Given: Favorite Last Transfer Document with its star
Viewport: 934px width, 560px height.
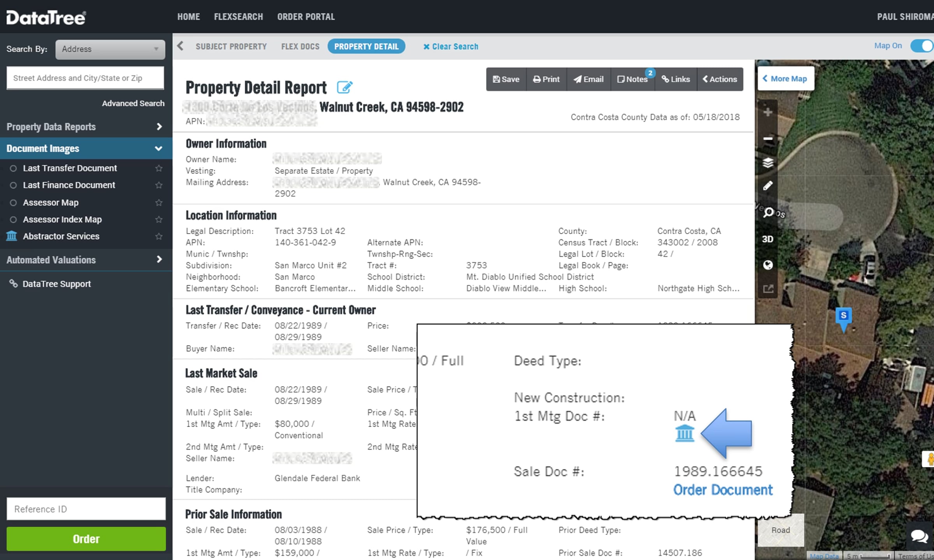Looking at the screenshot, I should [159, 168].
